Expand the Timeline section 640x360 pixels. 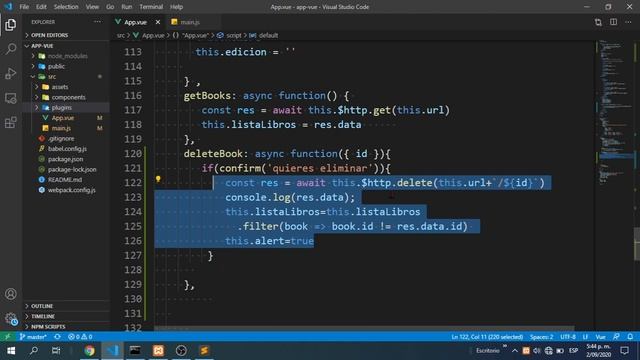[66, 316]
